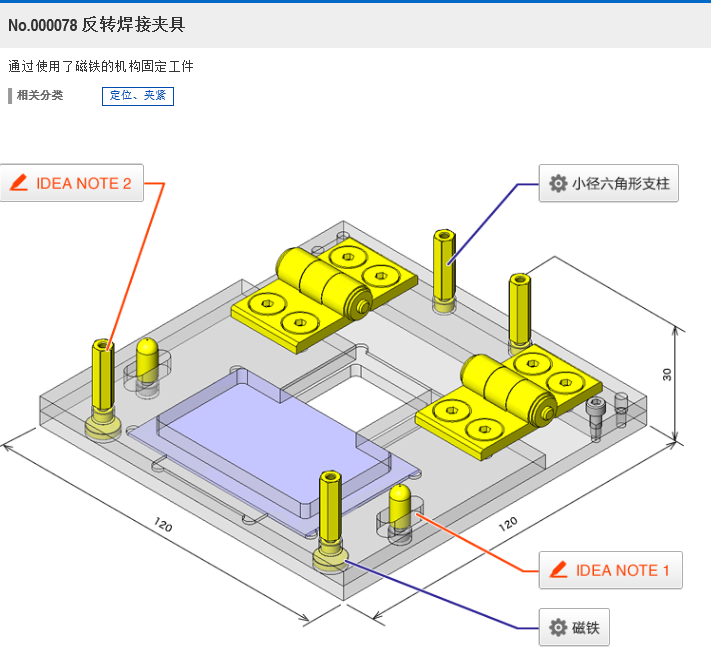711x661 pixels.
Task: Click the gear icon beside 磁铁
Action: click(x=558, y=628)
